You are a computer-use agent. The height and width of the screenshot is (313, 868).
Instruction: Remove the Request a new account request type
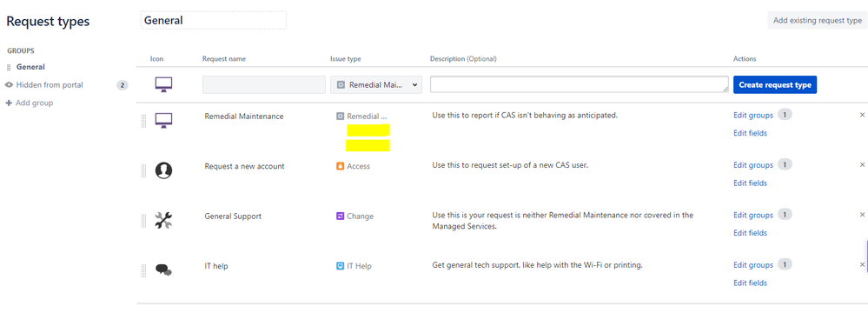click(862, 164)
